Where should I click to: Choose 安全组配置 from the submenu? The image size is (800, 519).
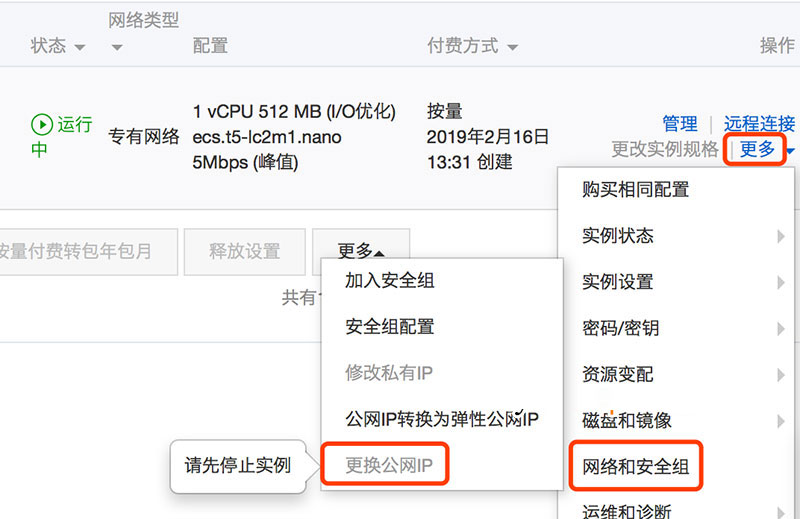(390, 327)
